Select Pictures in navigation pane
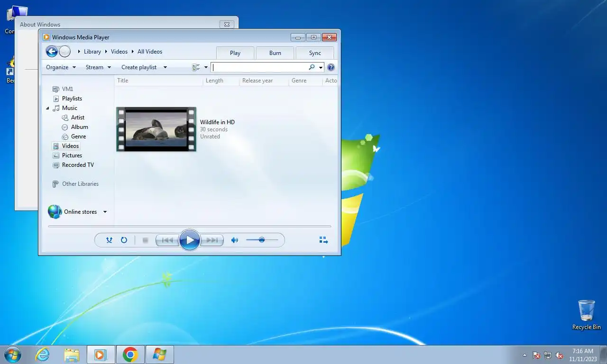The image size is (607, 364). 72,155
